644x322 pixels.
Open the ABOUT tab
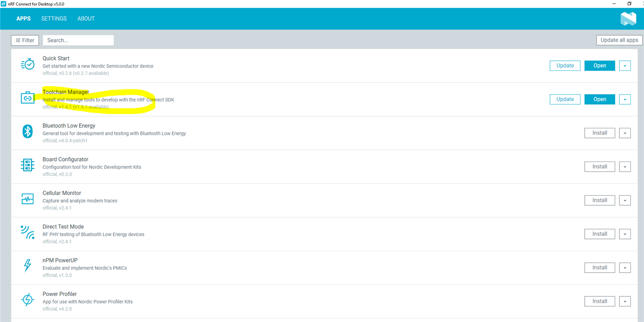[x=86, y=19]
